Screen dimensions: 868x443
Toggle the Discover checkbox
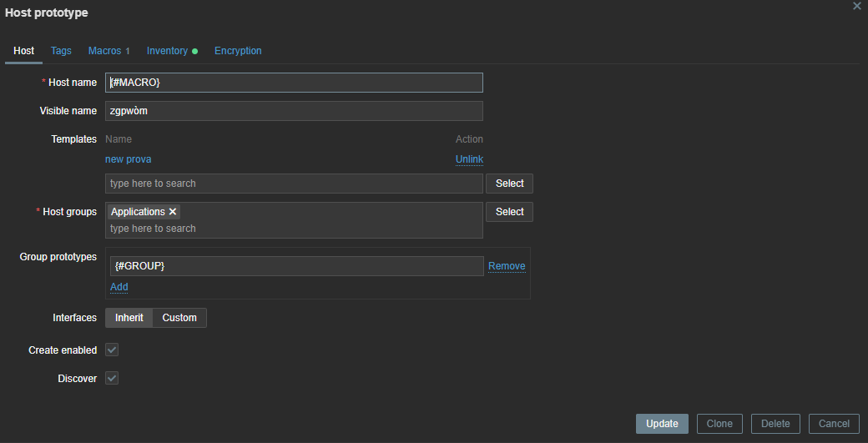coord(112,379)
